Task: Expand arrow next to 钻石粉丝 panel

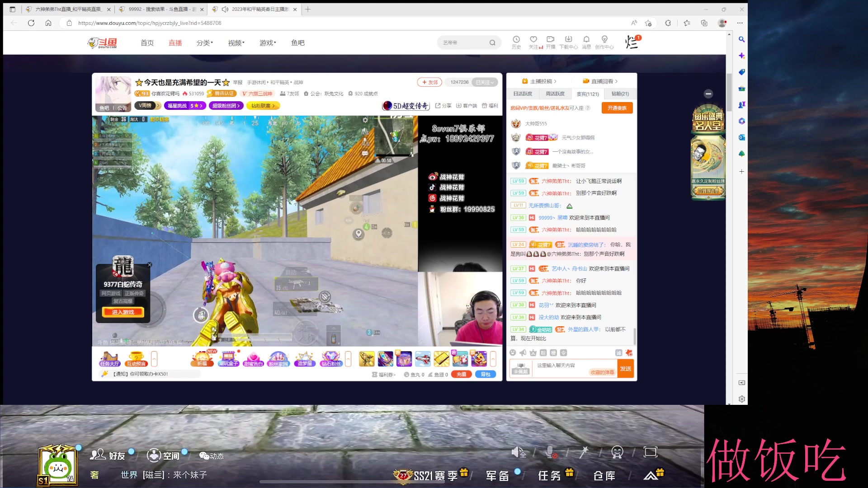Action: 348,359
